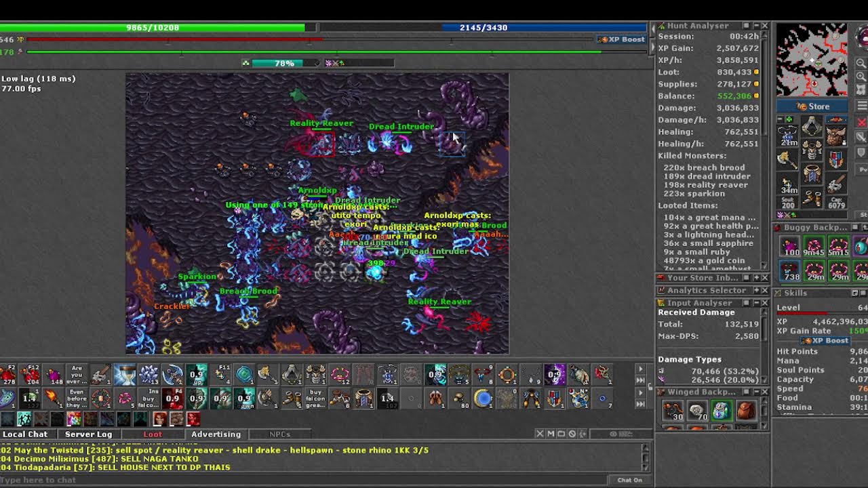Click the Winged Backpack item with count 30
Image resolution: width=868 pixels, height=488 pixels.
click(x=672, y=410)
